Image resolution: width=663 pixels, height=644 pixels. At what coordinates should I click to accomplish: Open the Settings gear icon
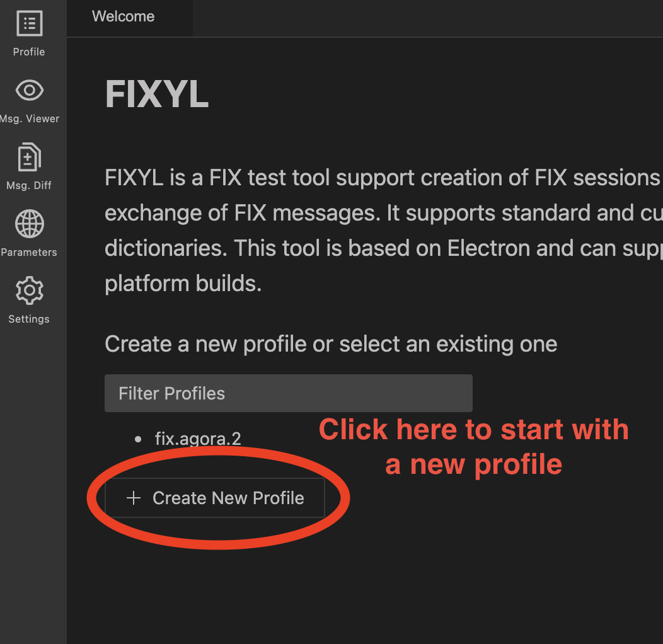29,291
